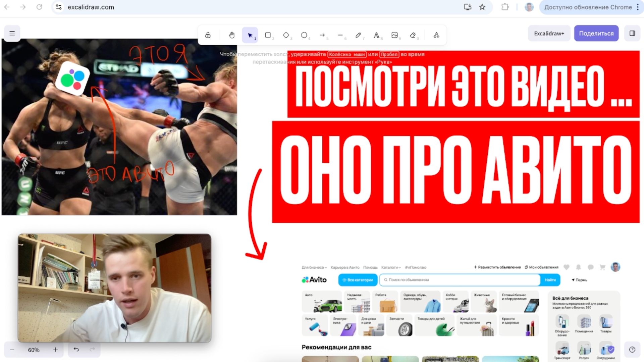Toggle the keep-tool-active lock icon
Viewport: 644px width, 362px height.
click(x=208, y=35)
